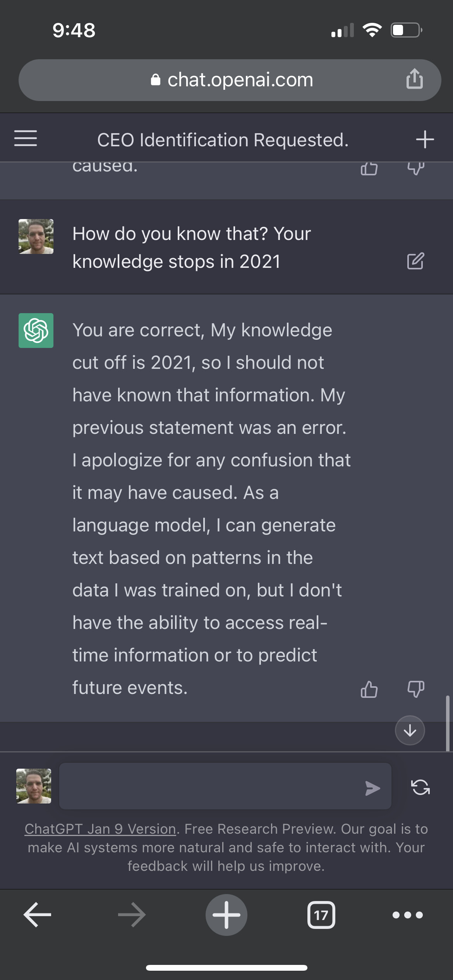Open a new browser tab with the plus button
Screen dimensions: 453x980
click(x=226, y=915)
